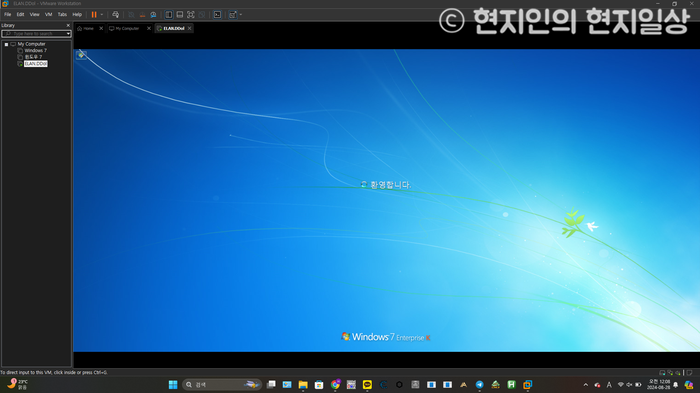The width and height of the screenshot is (700, 393).
Task: Click the Unity mode toolbar icon
Action: tap(202, 15)
